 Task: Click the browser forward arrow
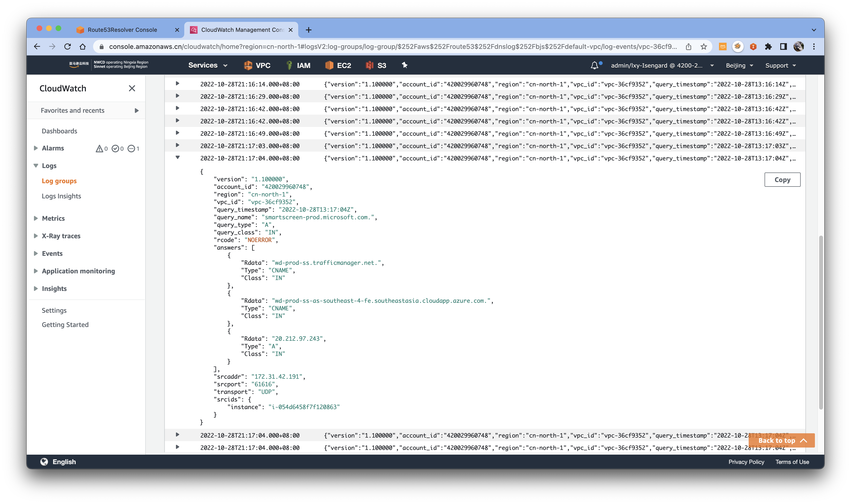tap(52, 47)
